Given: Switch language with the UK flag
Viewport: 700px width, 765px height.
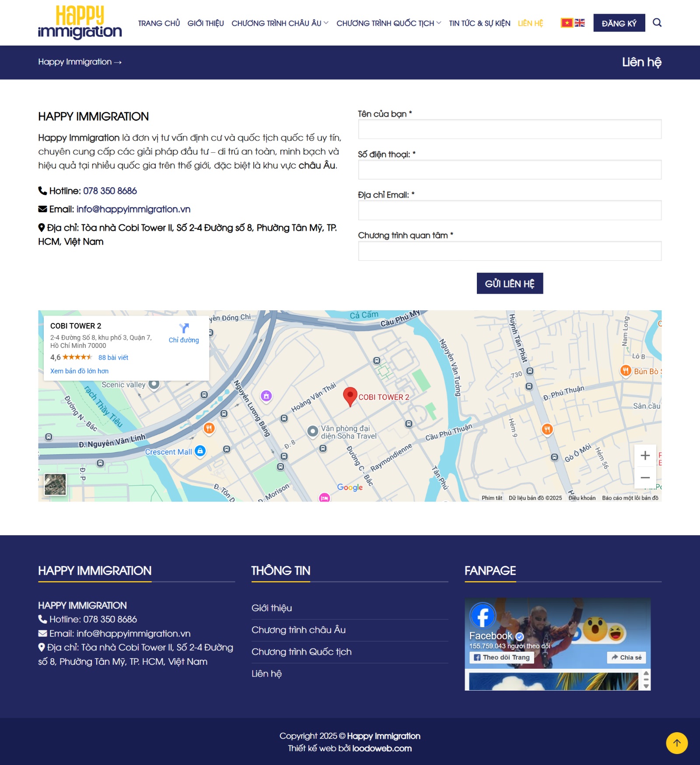Looking at the screenshot, I should 580,23.
